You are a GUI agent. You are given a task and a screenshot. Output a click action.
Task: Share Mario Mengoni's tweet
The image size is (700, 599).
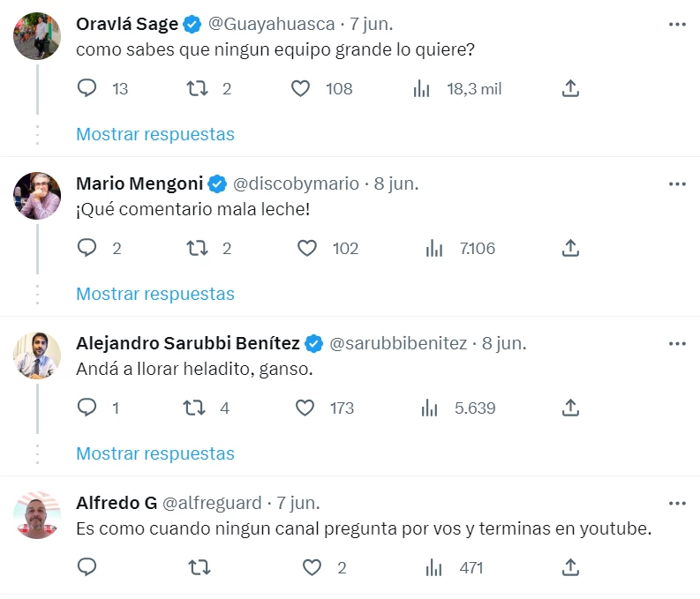click(x=570, y=248)
